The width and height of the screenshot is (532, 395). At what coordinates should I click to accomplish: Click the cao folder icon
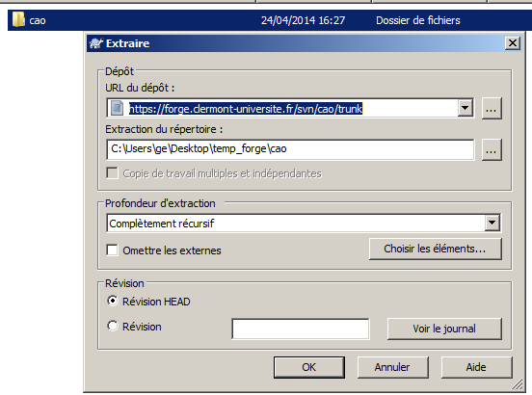click(18, 19)
